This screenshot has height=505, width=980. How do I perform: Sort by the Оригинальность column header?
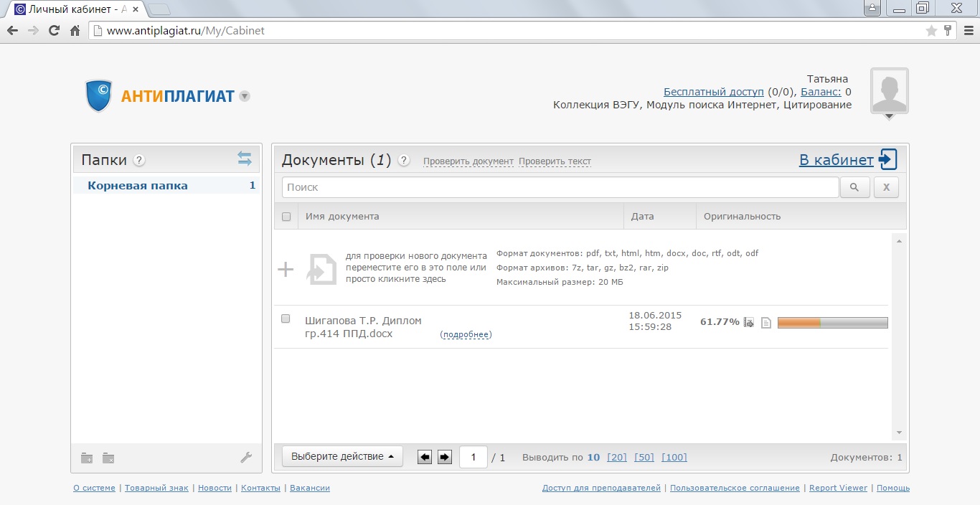pyautogui.click(x=742, y=217)
